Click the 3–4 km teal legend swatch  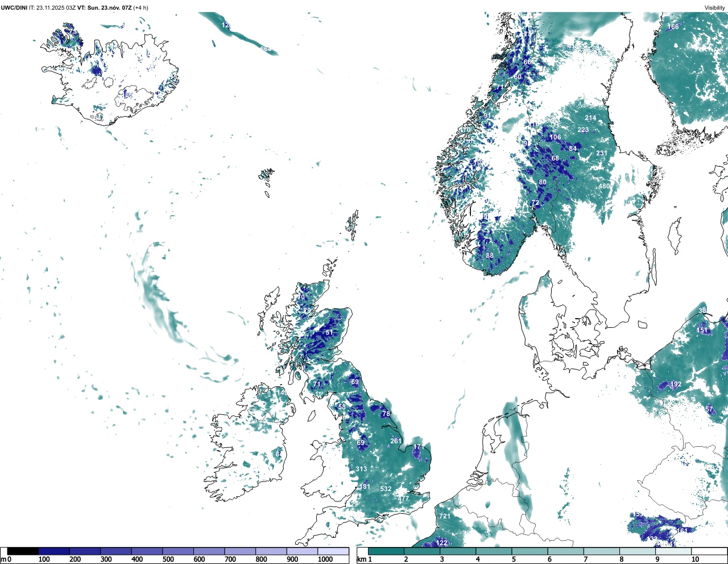(458, 551)
